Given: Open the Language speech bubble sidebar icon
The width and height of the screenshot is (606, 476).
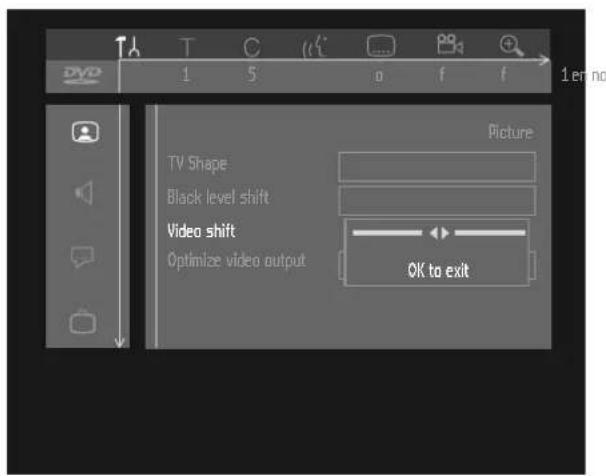Looking at the screenshot, I should click(82, 257).
